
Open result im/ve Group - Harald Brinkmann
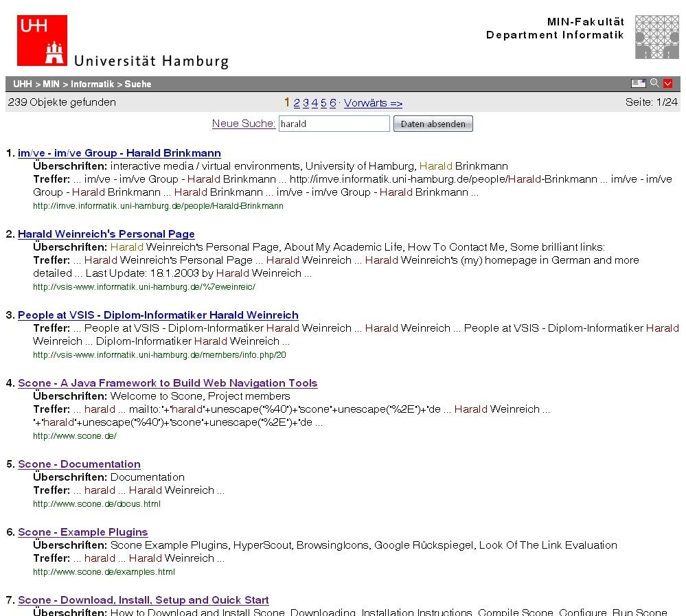click(119, 153)
